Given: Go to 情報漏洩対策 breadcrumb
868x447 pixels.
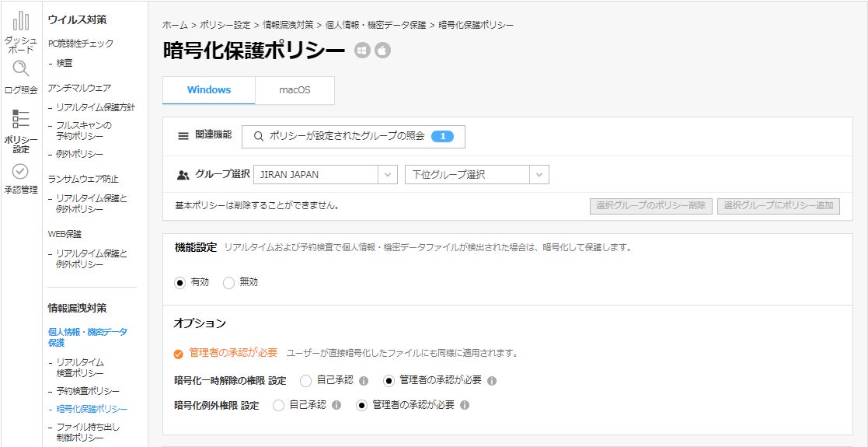Looking at the screenshot, I should tap(288, 25).
